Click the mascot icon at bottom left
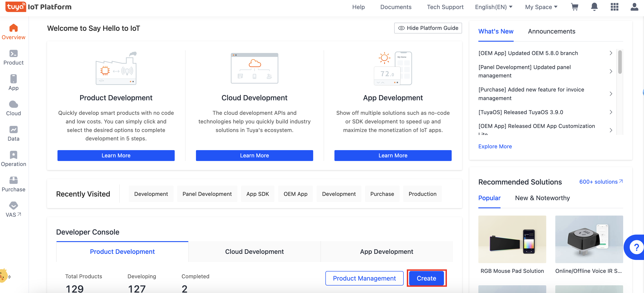 click(x=4, y=275)
